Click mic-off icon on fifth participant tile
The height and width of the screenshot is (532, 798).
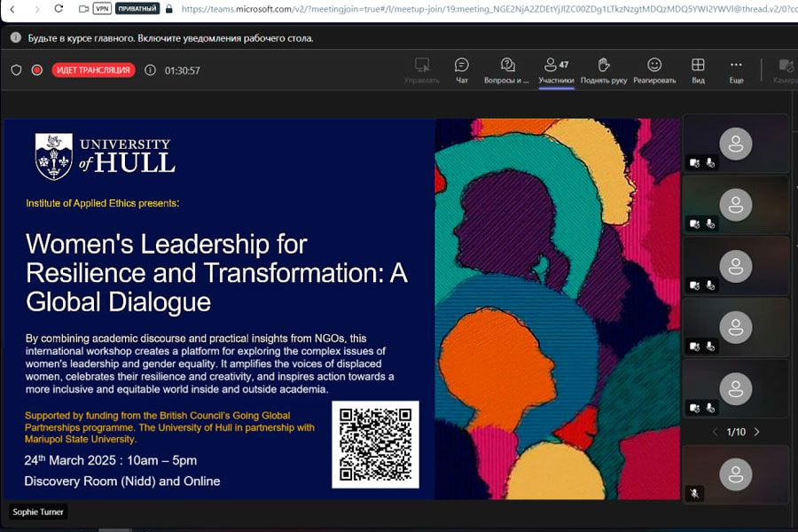710,408
